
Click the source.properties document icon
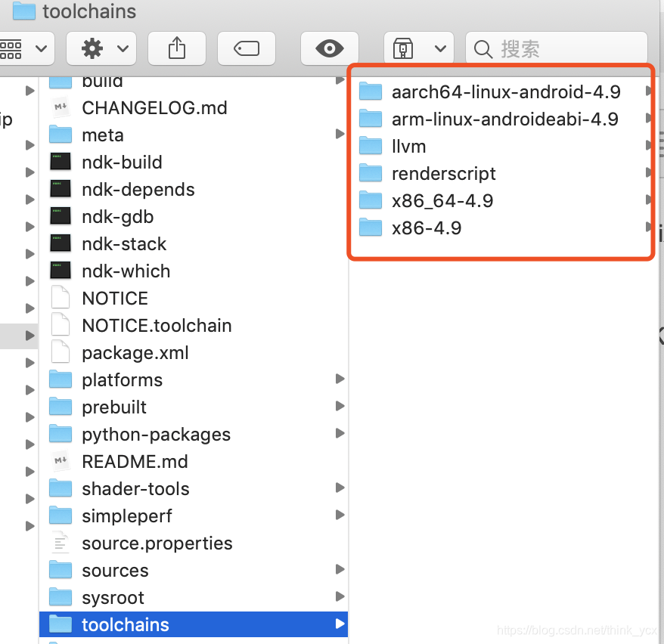61,543
